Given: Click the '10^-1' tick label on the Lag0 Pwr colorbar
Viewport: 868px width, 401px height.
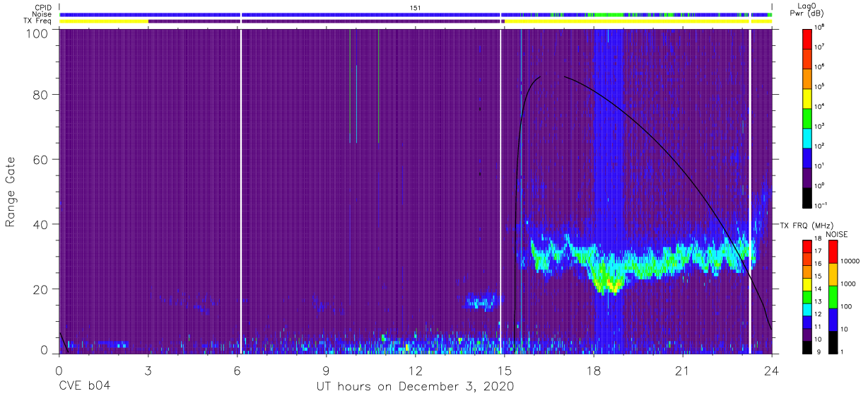Looking at the screenshot, I should click(x=821, y=204).
